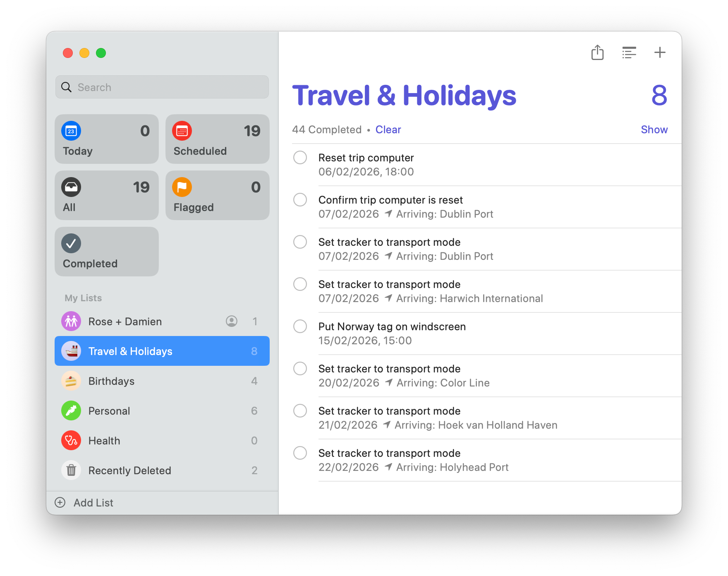The image size is (728, 576).
Task: Click the add reminder plus icon
Action: pos(660,53)
